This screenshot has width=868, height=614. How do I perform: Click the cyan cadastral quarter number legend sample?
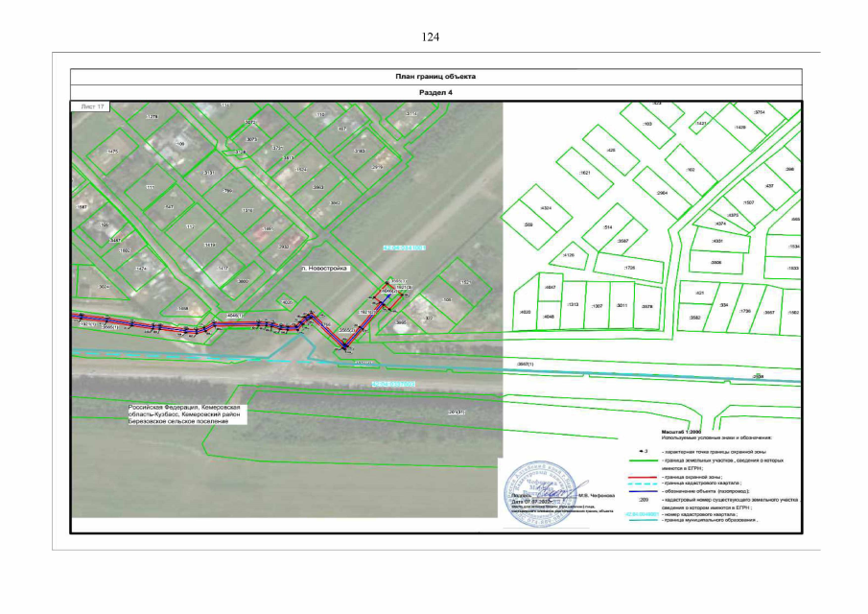point(642,514)
